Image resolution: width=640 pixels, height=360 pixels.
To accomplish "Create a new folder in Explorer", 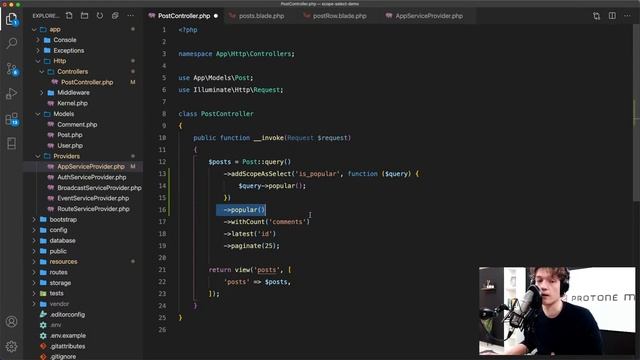I will click(x=84, y=16).
